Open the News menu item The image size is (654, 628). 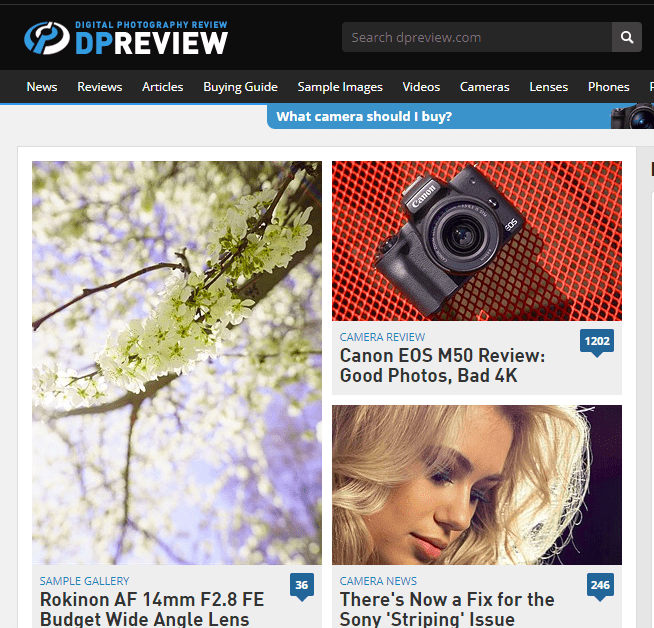pyautogui.click(x=42, y=87)
